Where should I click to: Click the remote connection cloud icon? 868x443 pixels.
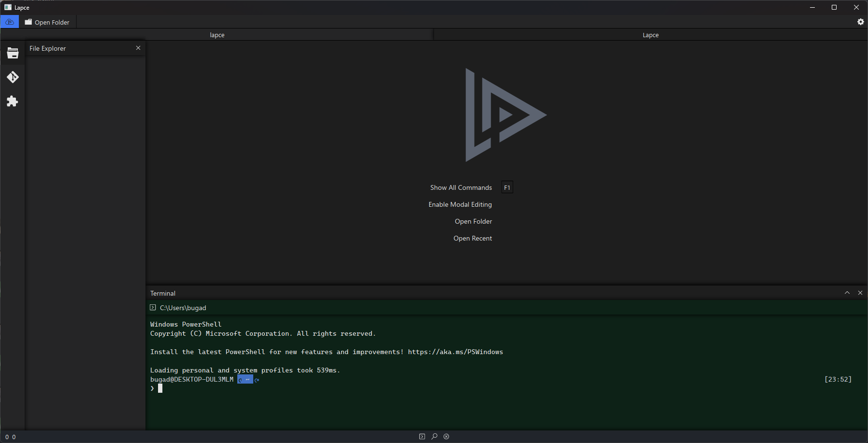pos(10,22)
